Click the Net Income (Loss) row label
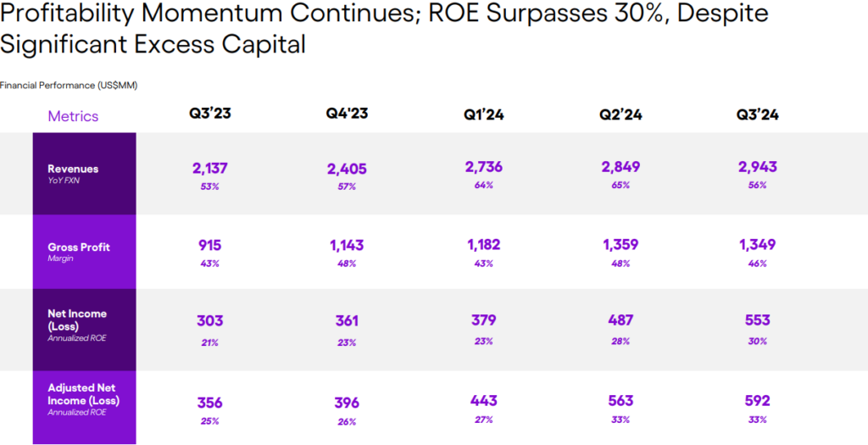The height and width of the screenshot is (445, 868). click(x=77, y=319)
